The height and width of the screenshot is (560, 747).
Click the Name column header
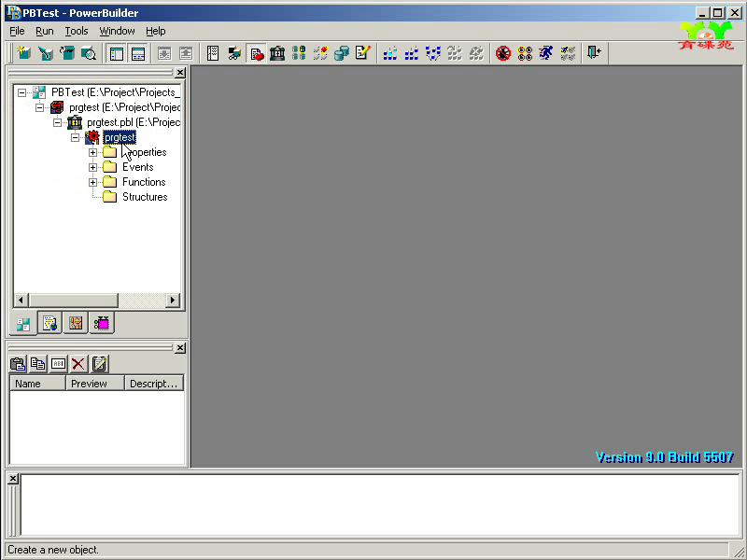[x=37, y=384]
